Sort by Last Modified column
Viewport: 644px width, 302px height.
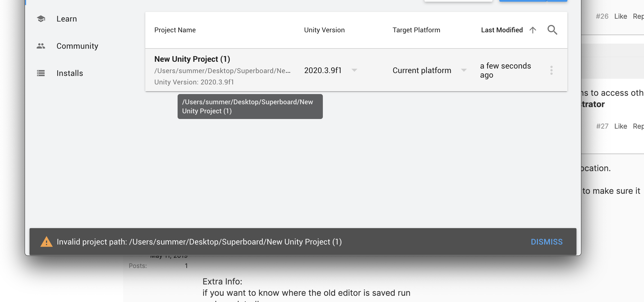[502, 30]
